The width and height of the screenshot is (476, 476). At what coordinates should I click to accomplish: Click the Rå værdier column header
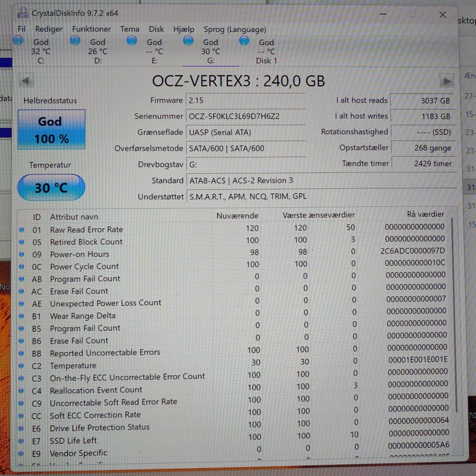425,214
